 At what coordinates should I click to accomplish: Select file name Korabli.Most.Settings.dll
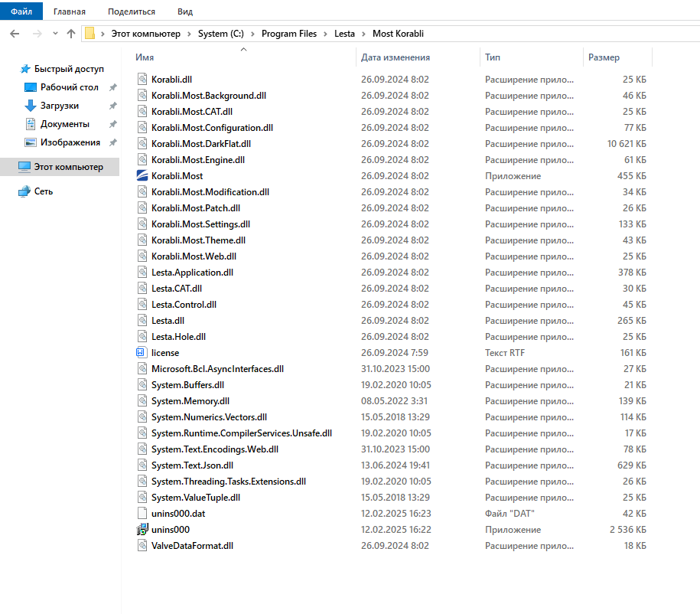click(200, 224)
